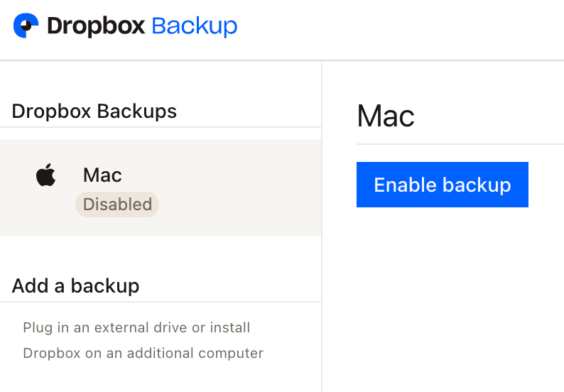Click vertical divider between sidebar and main panel

tap(322, 227)
